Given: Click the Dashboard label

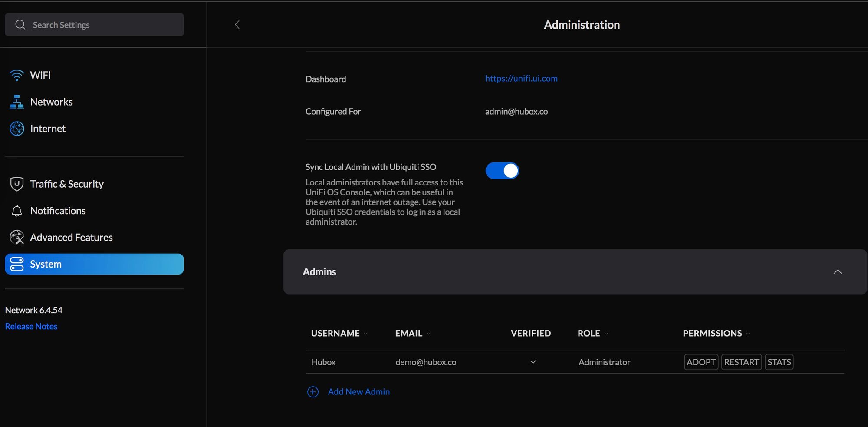Looking at the screenshot, I should 326,79.
